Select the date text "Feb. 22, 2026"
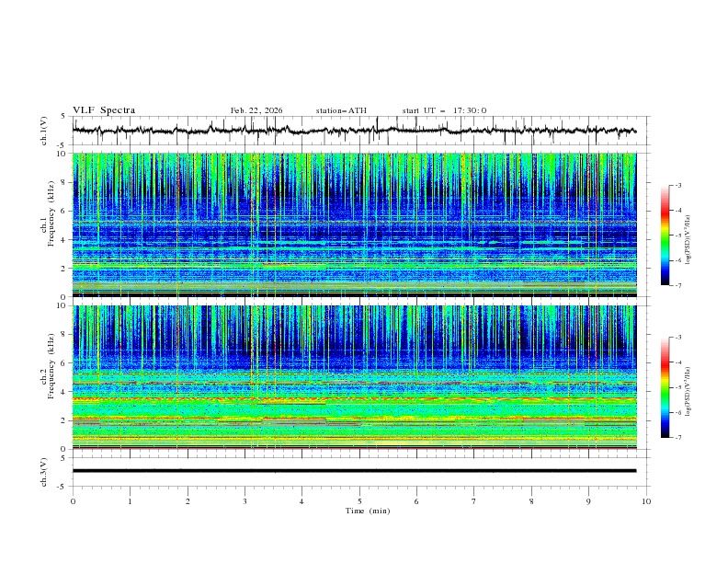728x563 pixels. [256, 110]
